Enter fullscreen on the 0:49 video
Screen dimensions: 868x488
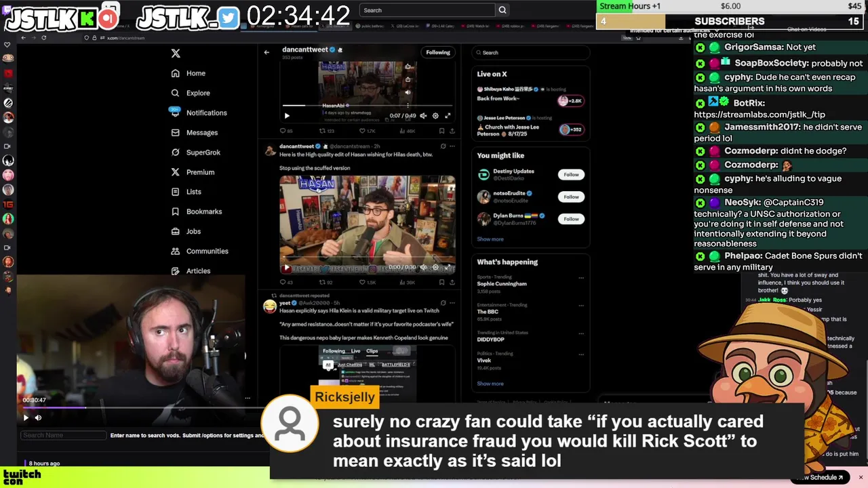448,116
